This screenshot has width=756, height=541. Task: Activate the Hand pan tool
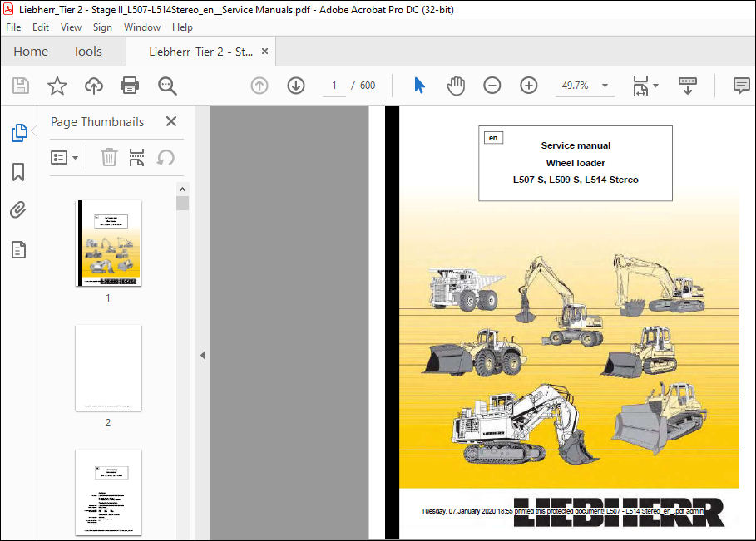click(456, 86)
